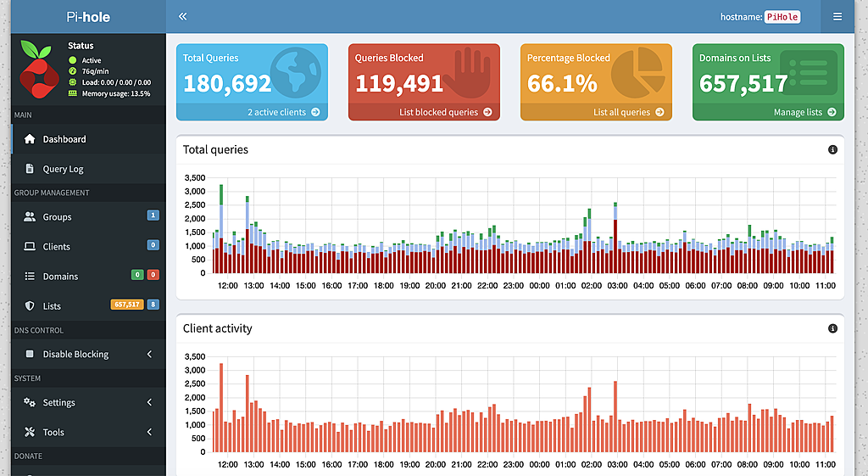
Task: Open the hamburger menu in header
Action: 837,17
